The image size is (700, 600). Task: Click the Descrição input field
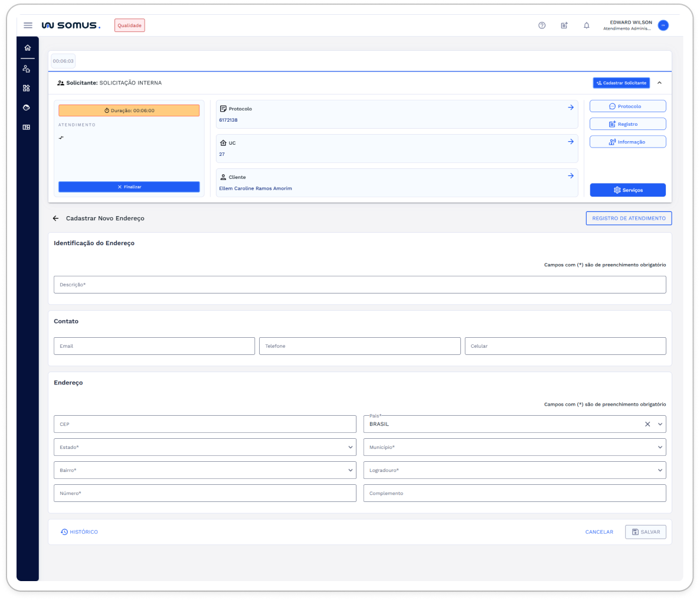(359, 285)
